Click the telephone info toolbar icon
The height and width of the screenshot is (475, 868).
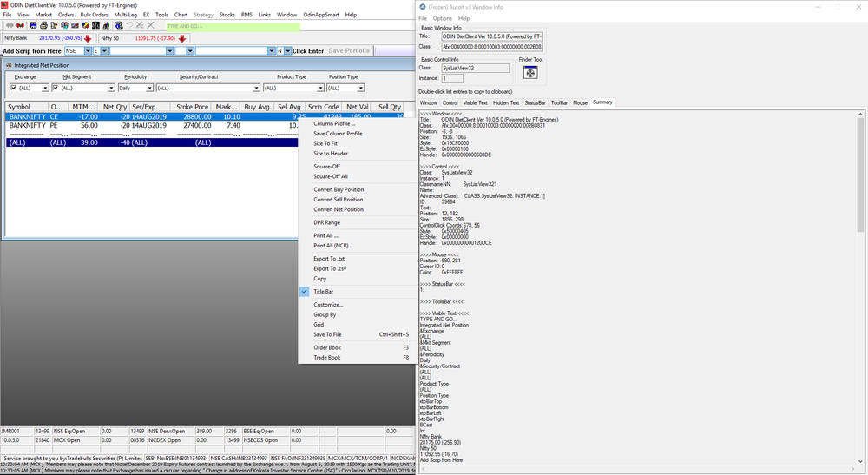119,25
